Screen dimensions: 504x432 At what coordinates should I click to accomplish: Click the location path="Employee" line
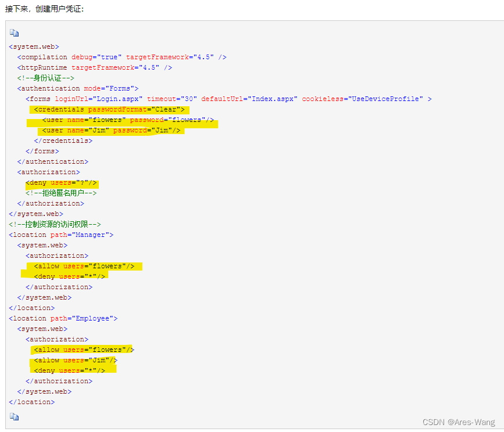63,318
